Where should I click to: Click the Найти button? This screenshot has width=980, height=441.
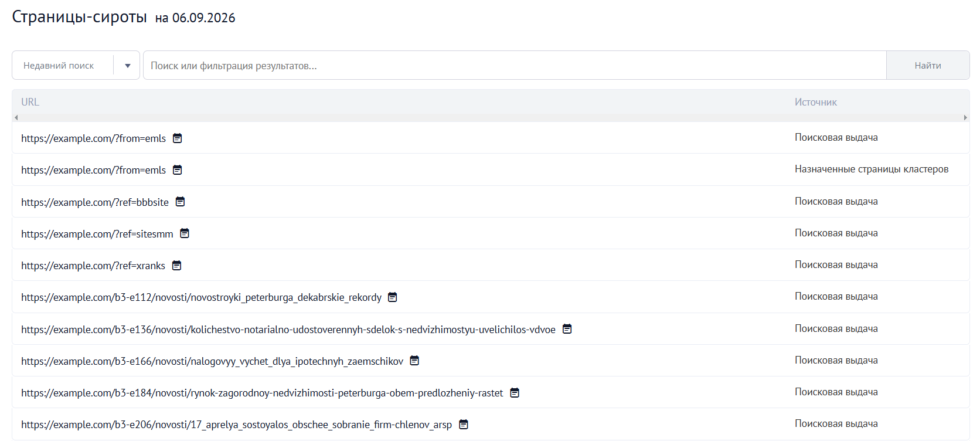928,65
